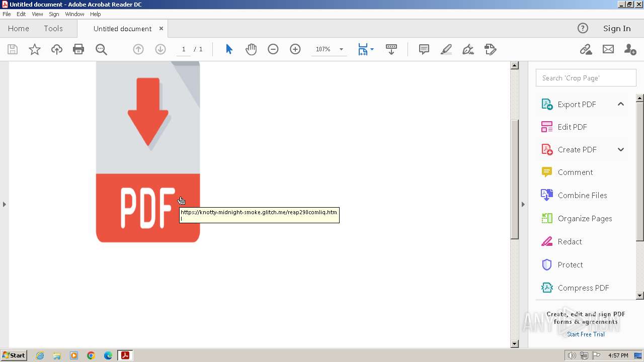Image resolution: width=644 pixels, height=362 pixels.
Task: Share a link to the file
Action: pos(586,49)
